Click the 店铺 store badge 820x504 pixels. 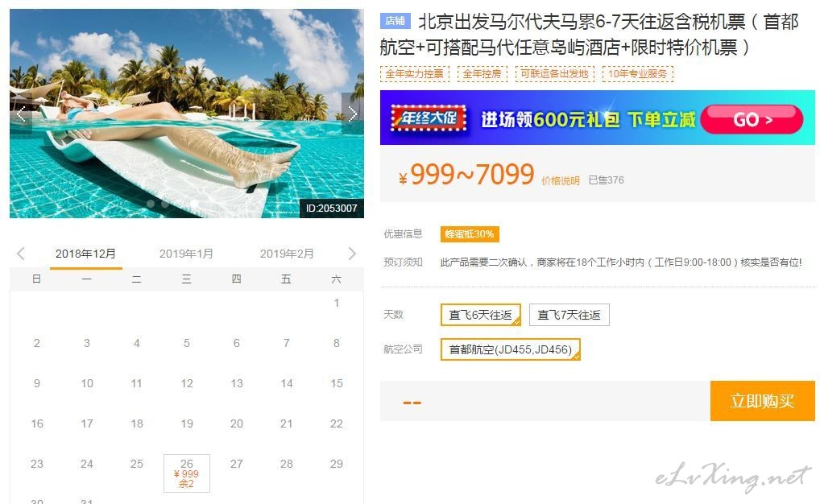point(396,21)
